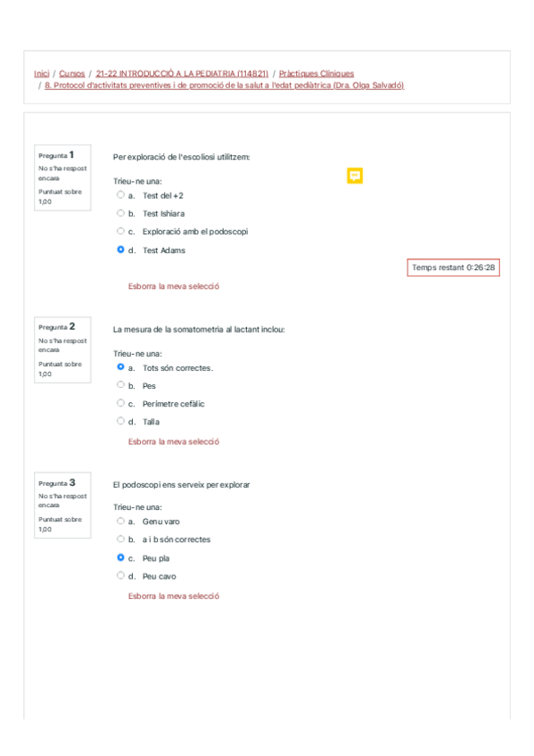This screenshot has width=534, height=756.
Task: Open the "Inici" breadcrumb link
Action: tap(40, 74)
